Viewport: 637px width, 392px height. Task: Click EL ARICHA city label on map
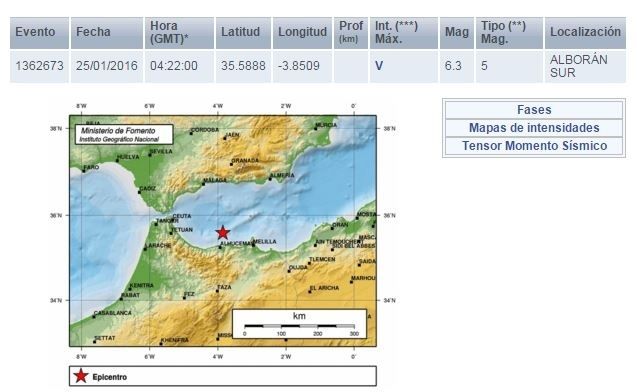coord(324,288)
